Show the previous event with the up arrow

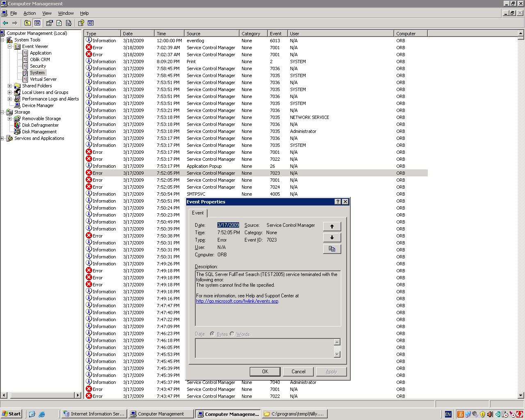pyautogui.click(x=332, y=226)
